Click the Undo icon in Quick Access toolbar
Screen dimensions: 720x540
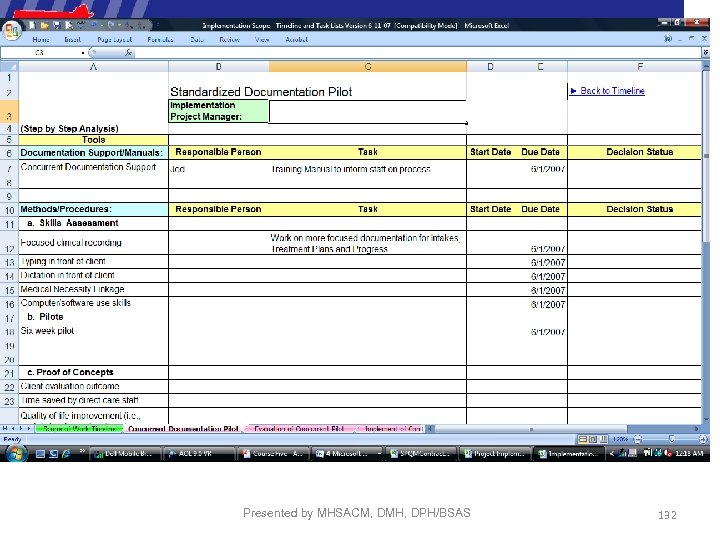click(x=94, y=25)
